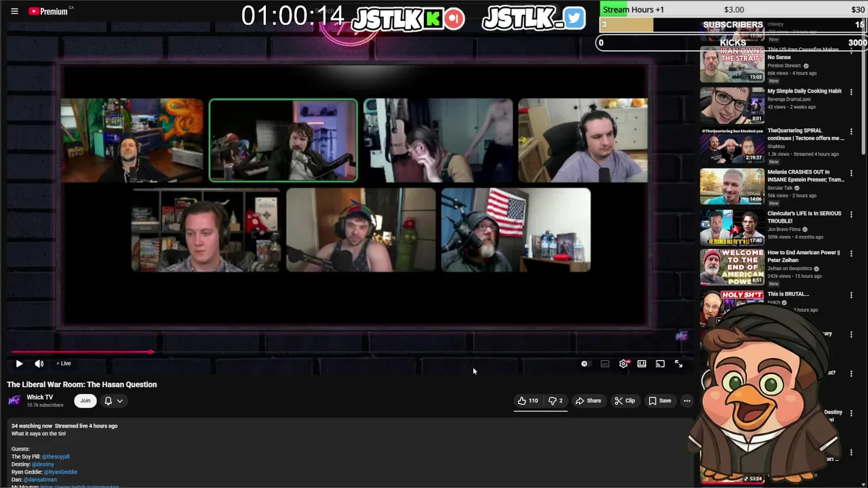Toggle the autoplay switch in player
This screenshot has height=488, width=868.
click(x=585, y=364)
